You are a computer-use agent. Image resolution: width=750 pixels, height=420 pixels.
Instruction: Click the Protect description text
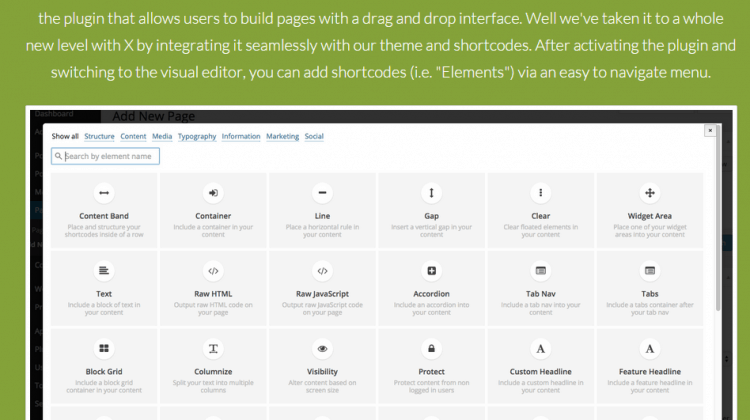431,387
